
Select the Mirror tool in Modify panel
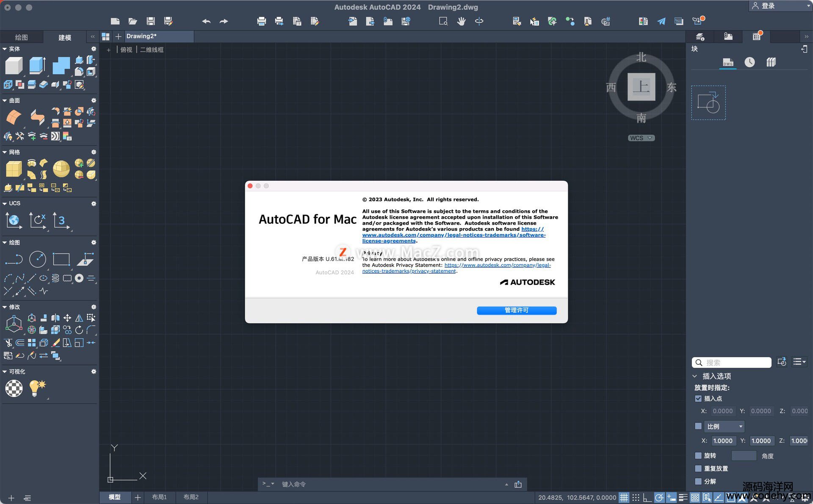79,318
